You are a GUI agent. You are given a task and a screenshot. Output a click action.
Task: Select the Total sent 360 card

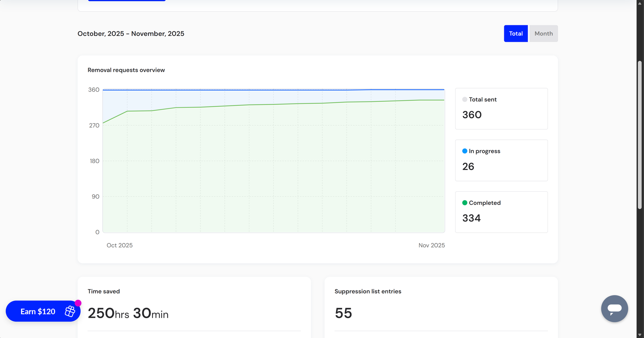(501, 109)
